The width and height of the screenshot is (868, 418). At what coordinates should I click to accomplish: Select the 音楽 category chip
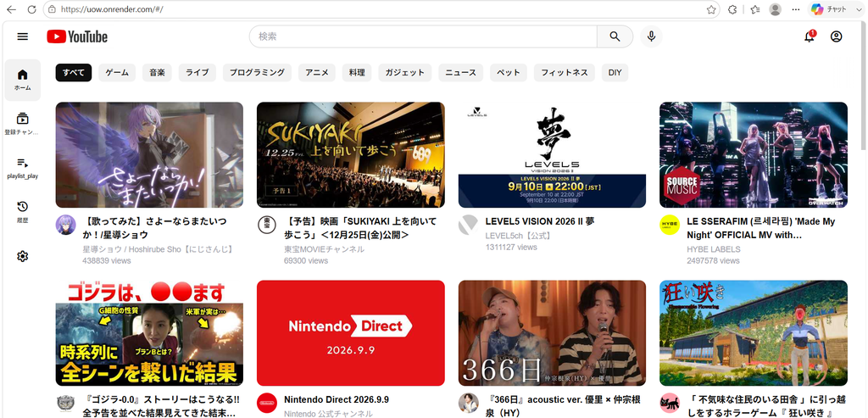(157, 73)
